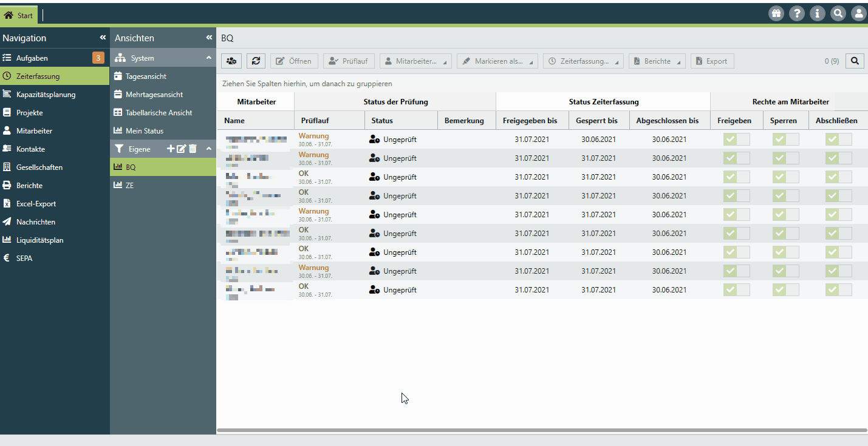The image size is (868, 446).
Task: Click the Prüflauf toolbar button
Action: (349, 61)
